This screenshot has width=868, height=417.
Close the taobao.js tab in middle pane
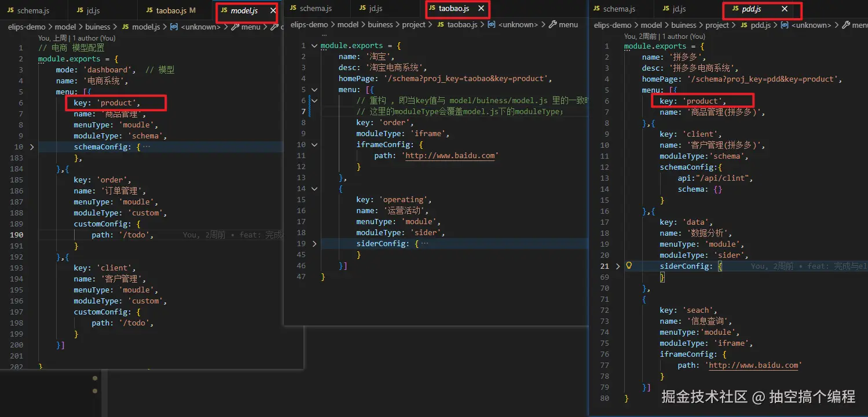point(480,9)
